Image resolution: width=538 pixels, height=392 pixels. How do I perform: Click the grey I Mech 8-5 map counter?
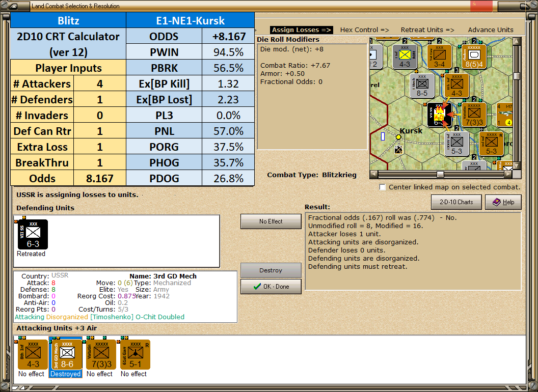pos(422,86)
